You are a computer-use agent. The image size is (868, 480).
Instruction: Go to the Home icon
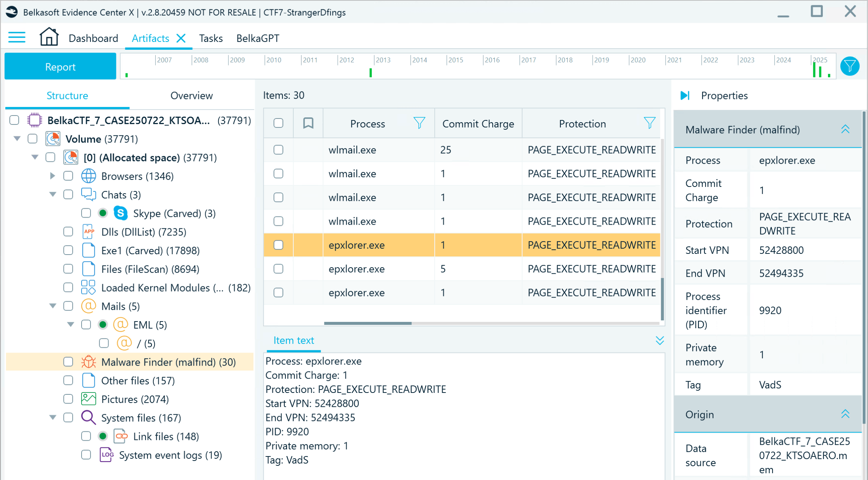[49, 37]
